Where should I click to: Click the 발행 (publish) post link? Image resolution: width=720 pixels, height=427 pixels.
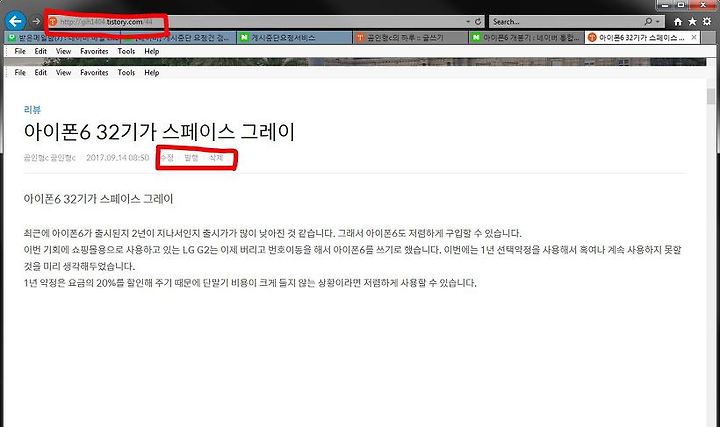191,158
